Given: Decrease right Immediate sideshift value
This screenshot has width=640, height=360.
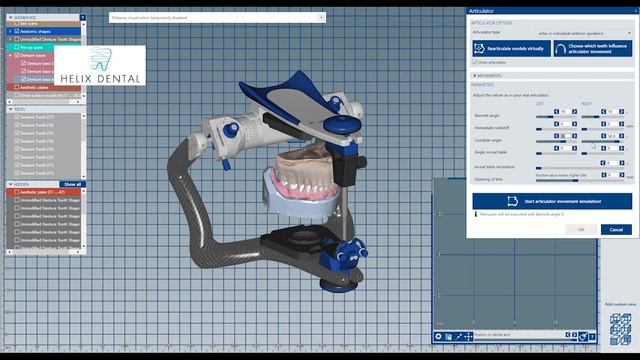Looking at the screenshot, I should pyautogui.click(x=603, y=124).
